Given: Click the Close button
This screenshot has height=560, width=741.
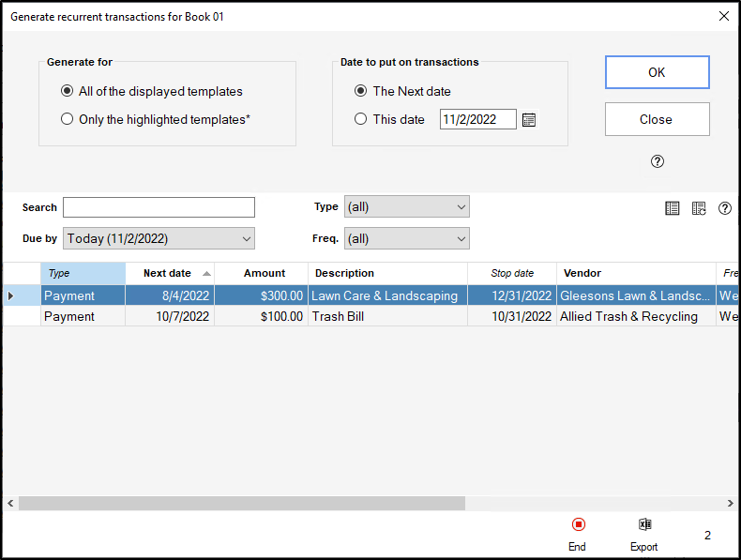Looking at the screenshot, I should pos(657,119).
